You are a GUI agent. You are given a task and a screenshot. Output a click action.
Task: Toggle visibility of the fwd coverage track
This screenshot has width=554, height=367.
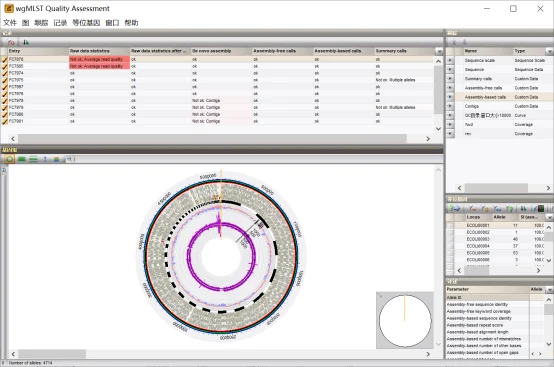coord(450,125)
